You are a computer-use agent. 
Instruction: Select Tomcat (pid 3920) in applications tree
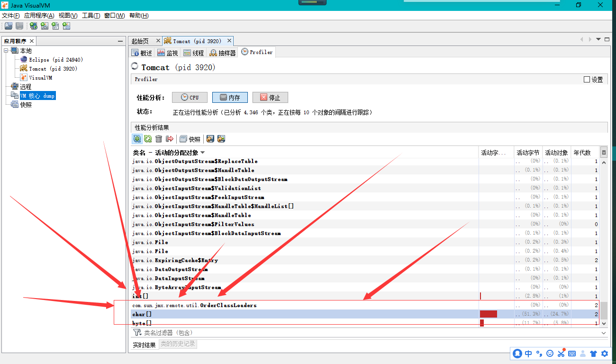click(53, 69)
